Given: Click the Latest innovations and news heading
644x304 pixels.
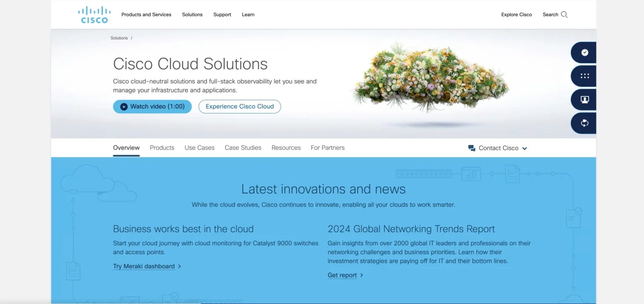Looking at the screenshot, I should click(323, 189).
